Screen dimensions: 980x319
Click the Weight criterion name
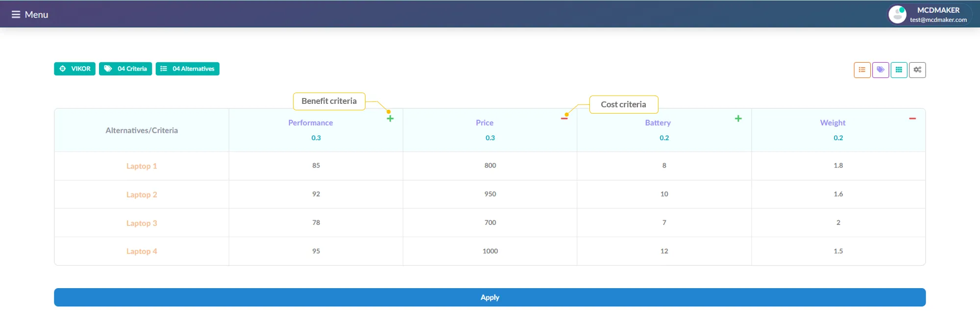point(833,123)
